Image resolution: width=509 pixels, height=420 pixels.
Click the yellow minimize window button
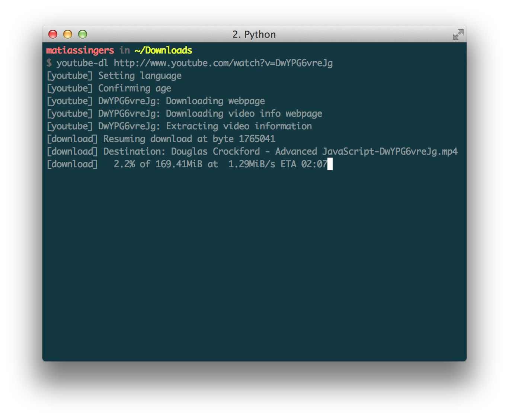68,34
